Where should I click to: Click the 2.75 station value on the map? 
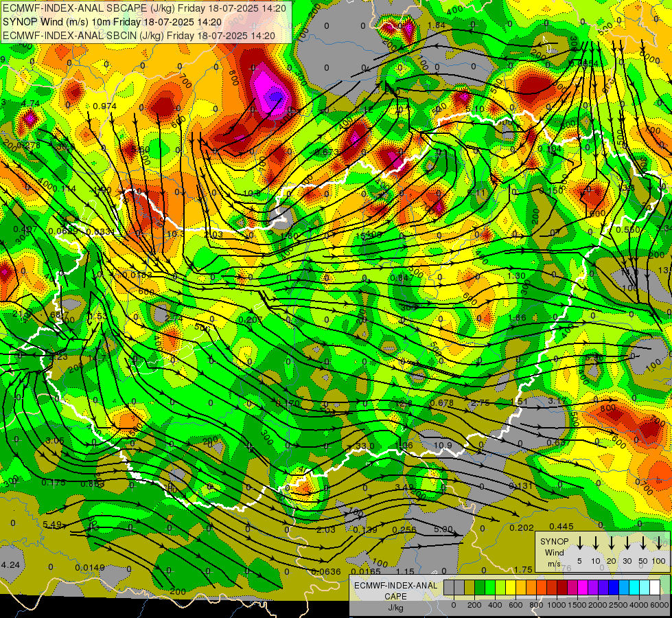tap(480, 402)
